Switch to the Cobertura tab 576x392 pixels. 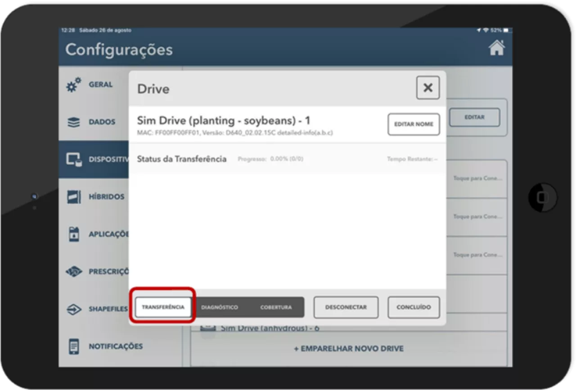coord(276,307)
